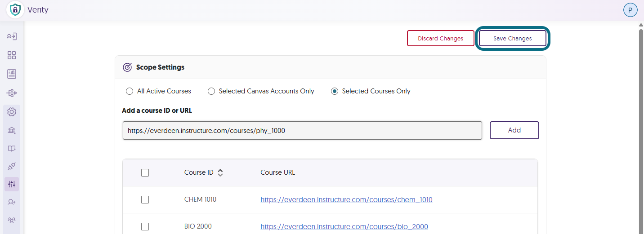644x234 pixels.
Task: Click the course ID or URL input field
Action: pos(302,131)
